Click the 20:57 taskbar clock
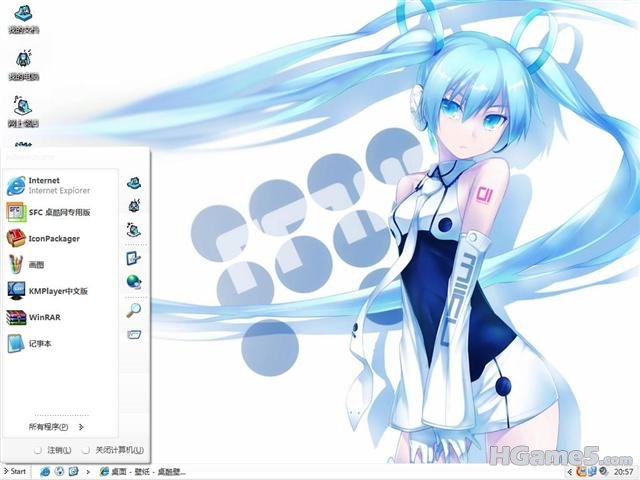Screen dimensions: 640x480 624,472
